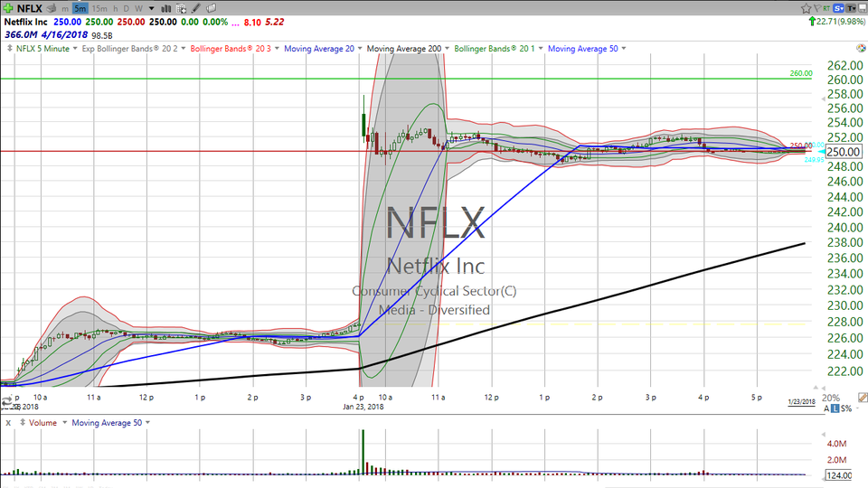Viewport: 868px width, 488px height.
Task: Open volume Moving Average 50 dropdown
Action: coord(147,423)
